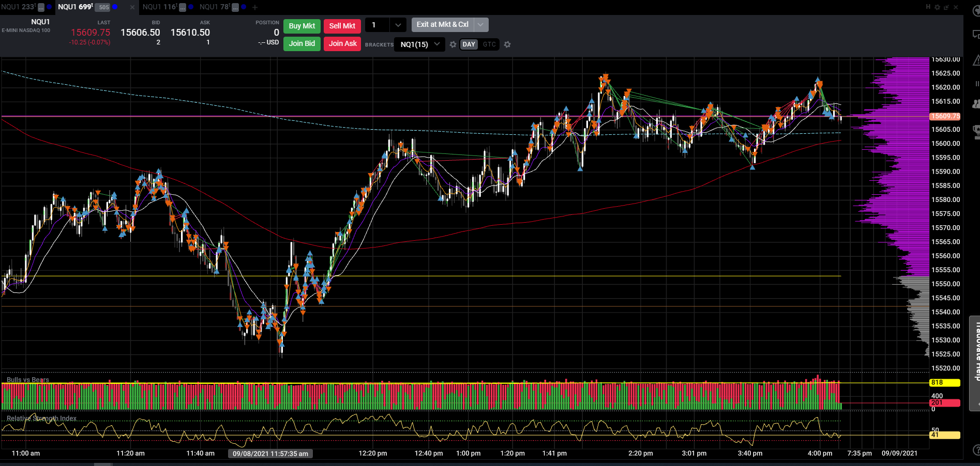Click the Join Bid button
980x466 pixels.
point(301,43)
